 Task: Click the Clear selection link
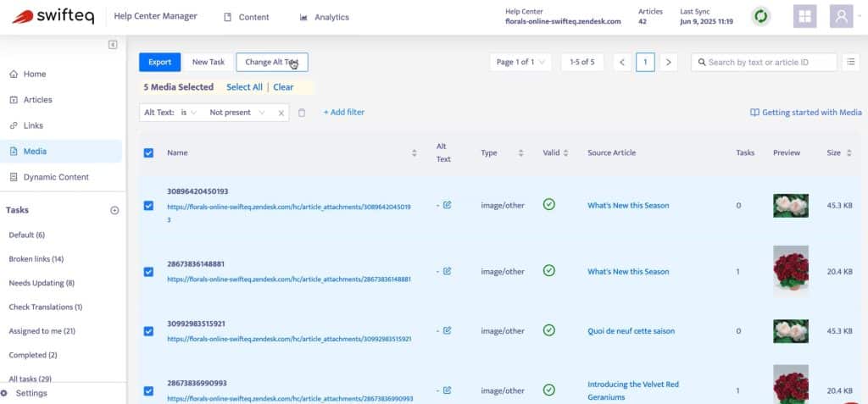[283, 87]
